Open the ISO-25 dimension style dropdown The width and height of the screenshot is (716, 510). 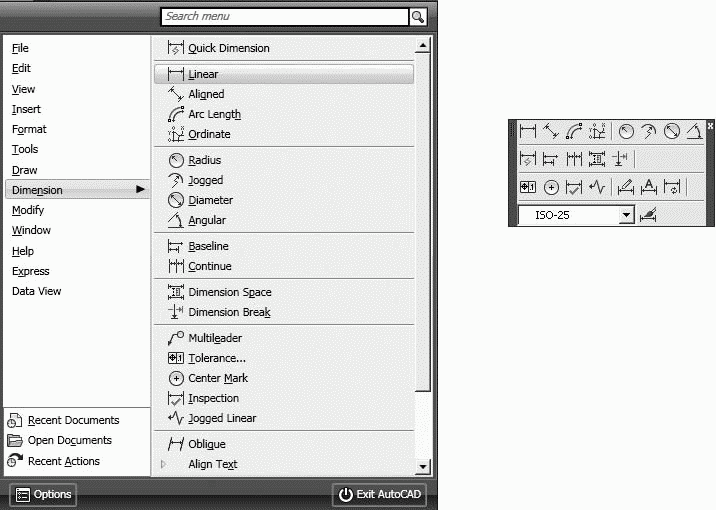(x=626, y=214)
